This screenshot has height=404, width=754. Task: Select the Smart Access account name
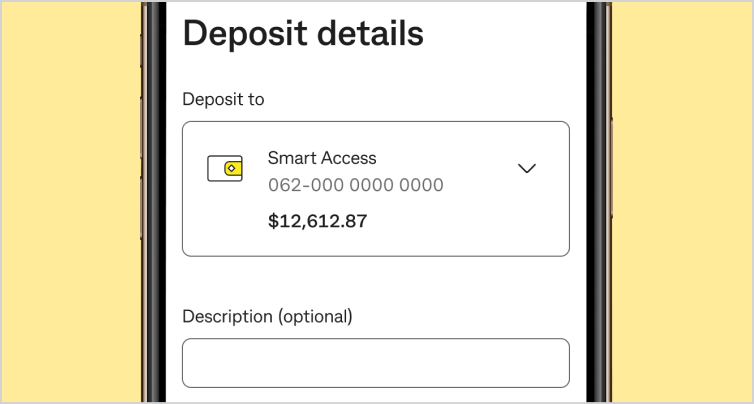[322, 158]
